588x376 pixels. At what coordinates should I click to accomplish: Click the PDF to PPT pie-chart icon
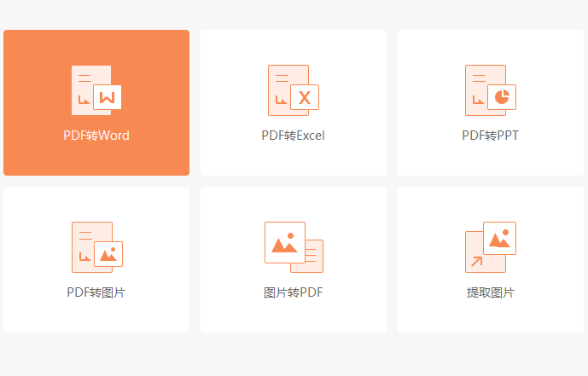(x=491, y=90)
